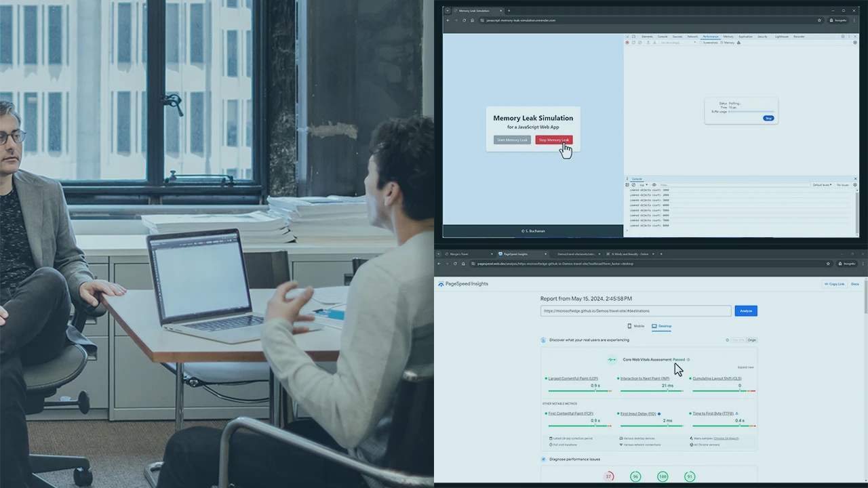The width and height of the screenshot is (868, 488).
Task: Switch to the Network tab in DevTools
Action: point(692,37)
